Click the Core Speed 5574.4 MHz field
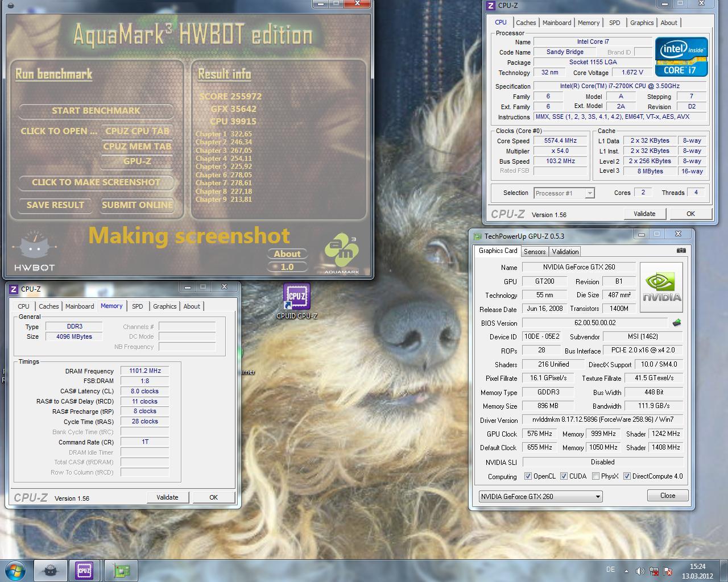The width and height of the screenshot is (728, 582). 560,141
